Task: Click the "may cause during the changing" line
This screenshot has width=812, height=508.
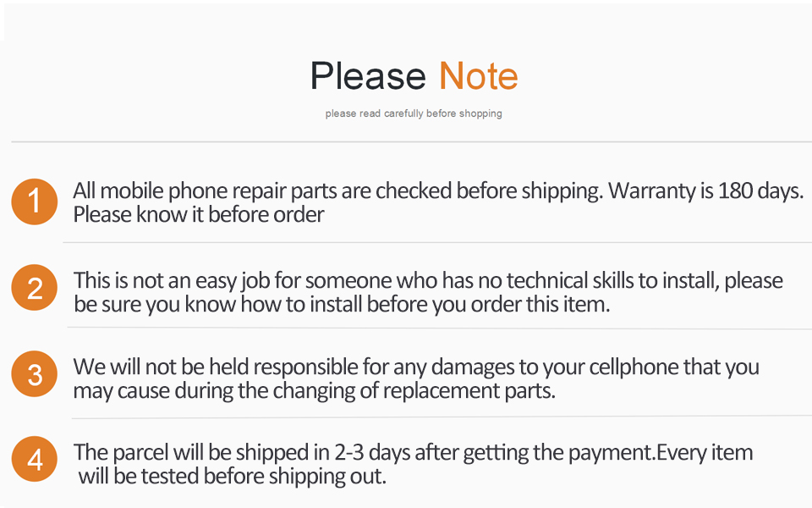Action: (205, 391)
